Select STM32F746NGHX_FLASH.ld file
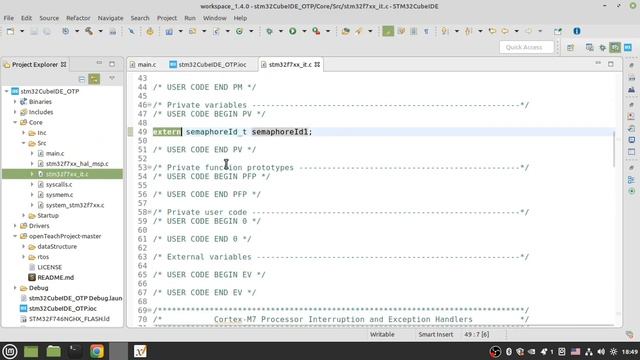The image size is (640, 360). point(69,319)
